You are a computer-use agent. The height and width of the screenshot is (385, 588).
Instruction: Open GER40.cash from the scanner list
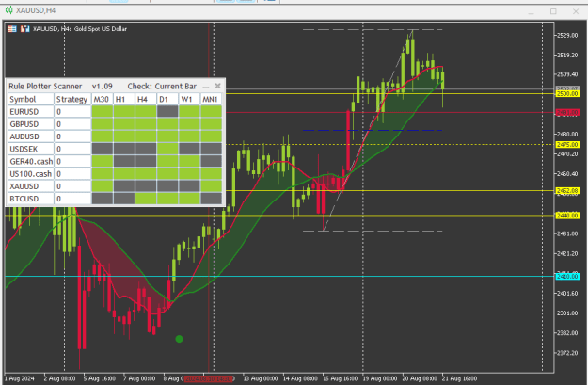tap(31, 161)
